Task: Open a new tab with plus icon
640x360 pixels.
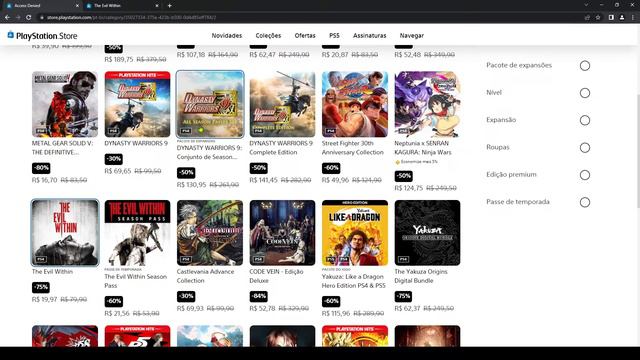Action: [169, 6]
